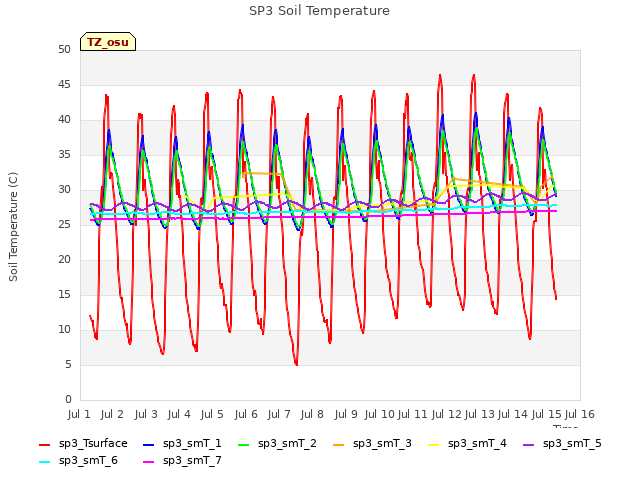640x480 pixels.
Task: Click the Jul 13 x-axis tick label
Action: 480,414
